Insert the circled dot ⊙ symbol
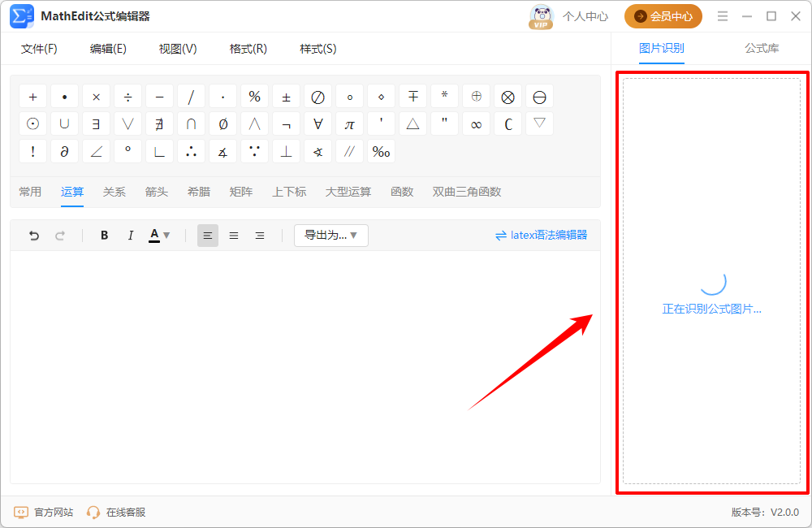Screen dimensions: 812x528 (x=32, y=123)
